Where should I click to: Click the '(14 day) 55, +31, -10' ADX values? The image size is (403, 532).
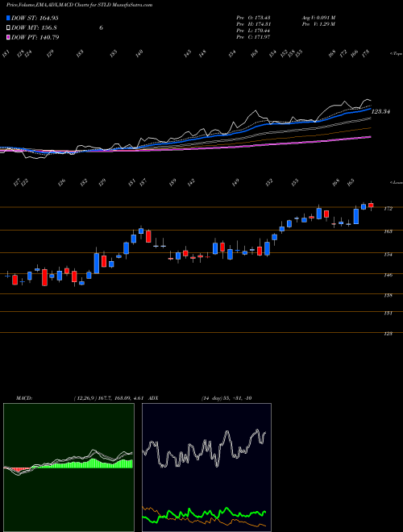pos(226,398)
